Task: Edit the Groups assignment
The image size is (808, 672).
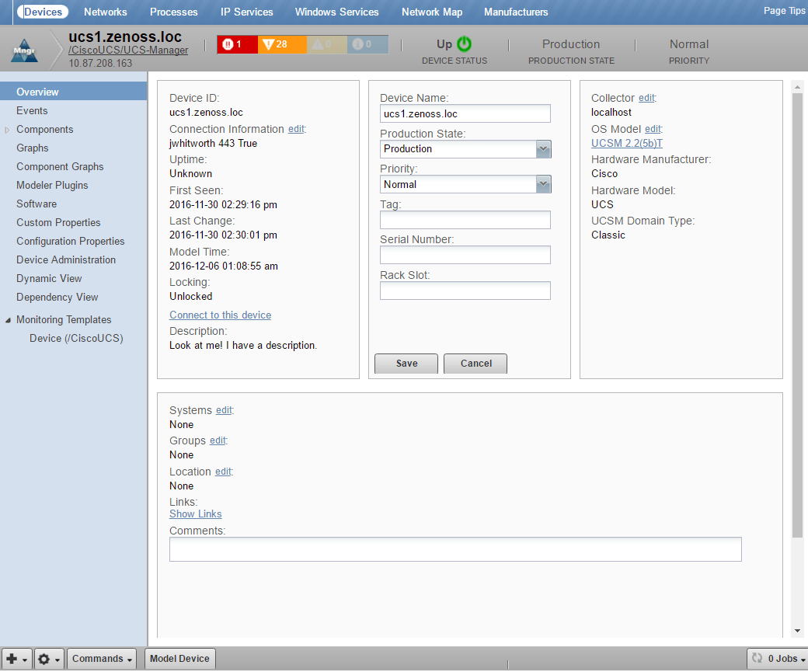Action: coord(218,440)
